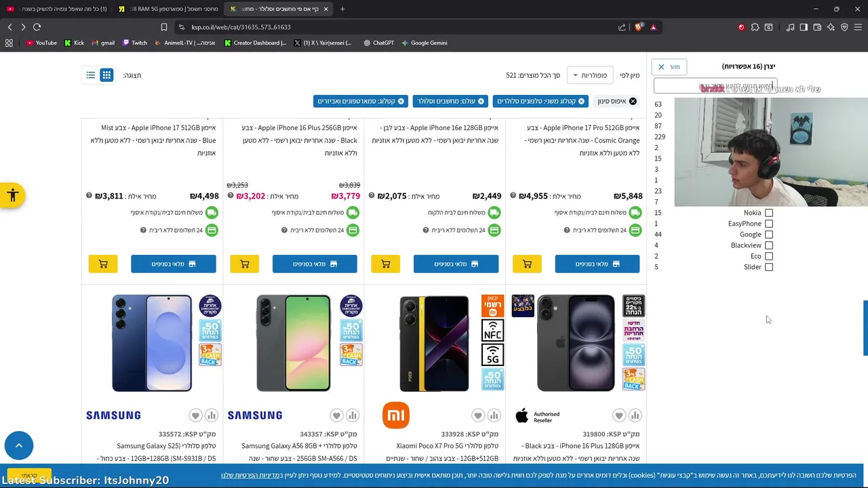Open the Twitch bookmark
Screen dimensions: 868x488
click(134, 43)
